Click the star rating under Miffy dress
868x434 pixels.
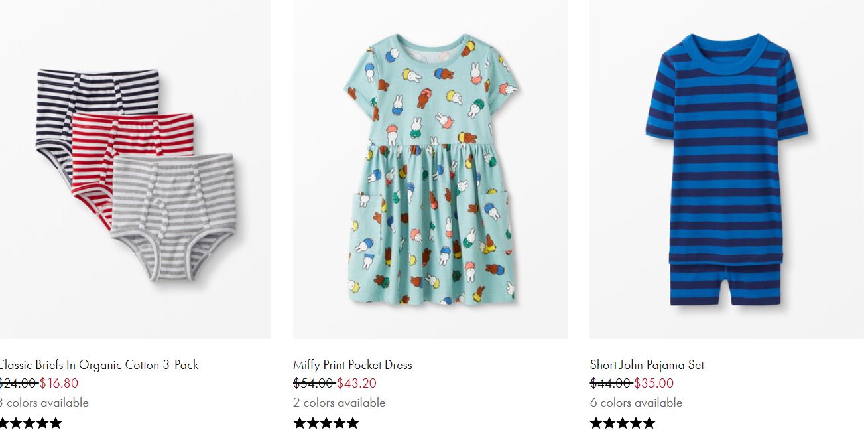pos(326,423)
